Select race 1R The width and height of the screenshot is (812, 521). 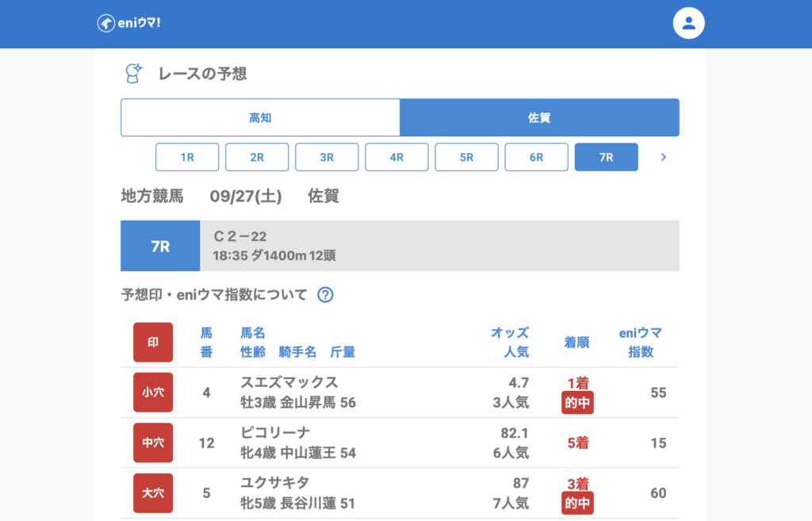[x=187, y=157]
